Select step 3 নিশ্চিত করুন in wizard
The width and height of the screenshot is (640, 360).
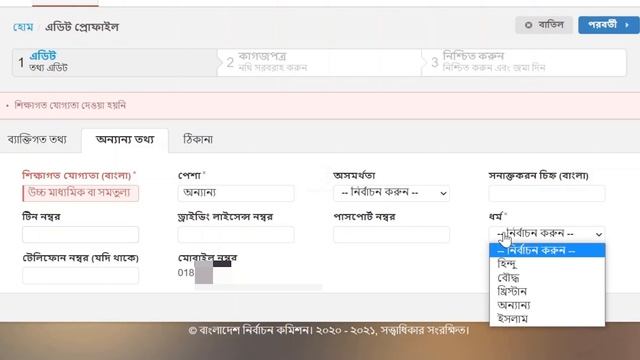point(524,62)
